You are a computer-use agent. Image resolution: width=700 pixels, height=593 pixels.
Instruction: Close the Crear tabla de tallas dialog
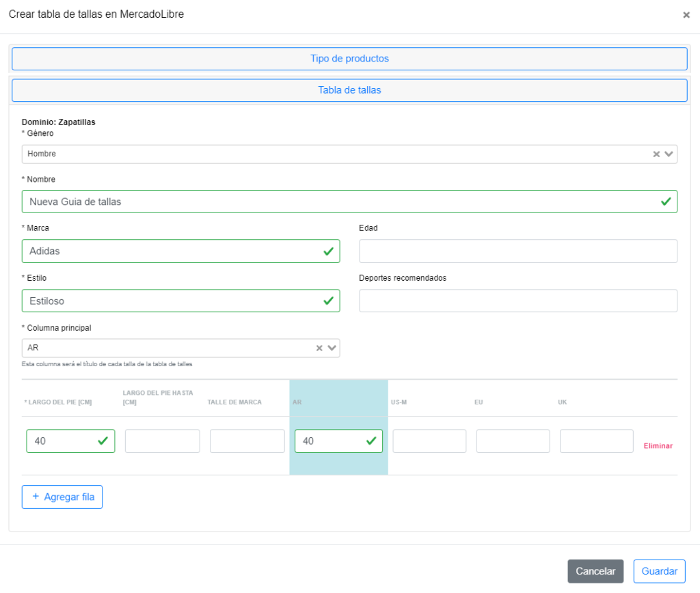click(x=686, y=15)
